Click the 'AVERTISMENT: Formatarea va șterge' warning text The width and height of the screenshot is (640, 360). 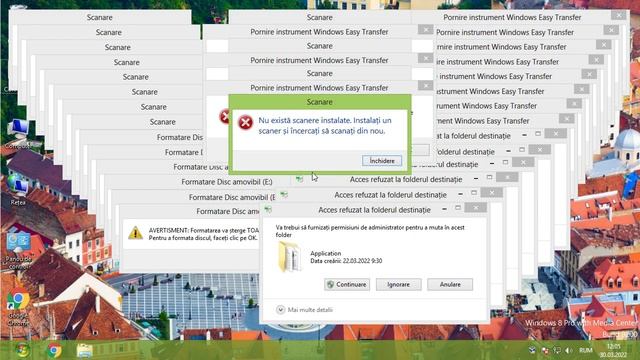[x=204, y=234]
